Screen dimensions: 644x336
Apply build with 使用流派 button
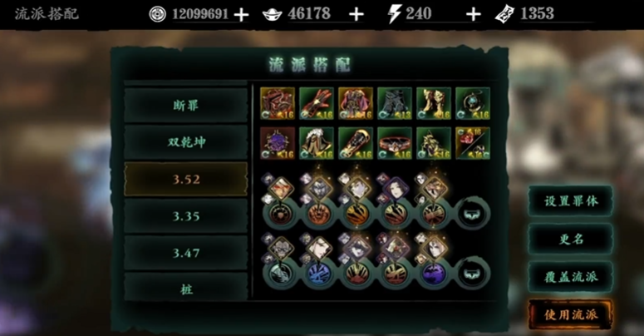pos(571,314)
